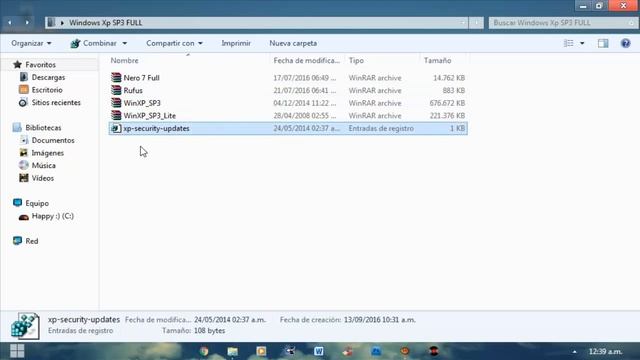
Task: Click the Nueva carpeta button
Action: [293, 43]
